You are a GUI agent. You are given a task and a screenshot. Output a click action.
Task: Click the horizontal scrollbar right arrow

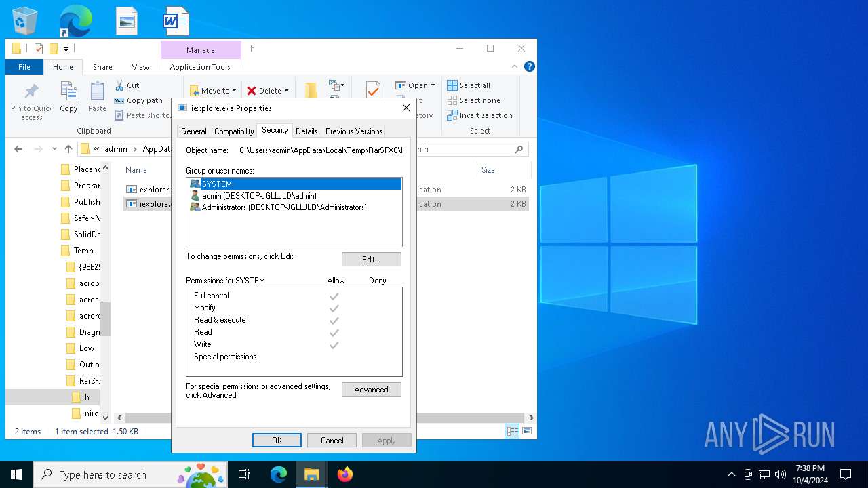coord(531,418)
